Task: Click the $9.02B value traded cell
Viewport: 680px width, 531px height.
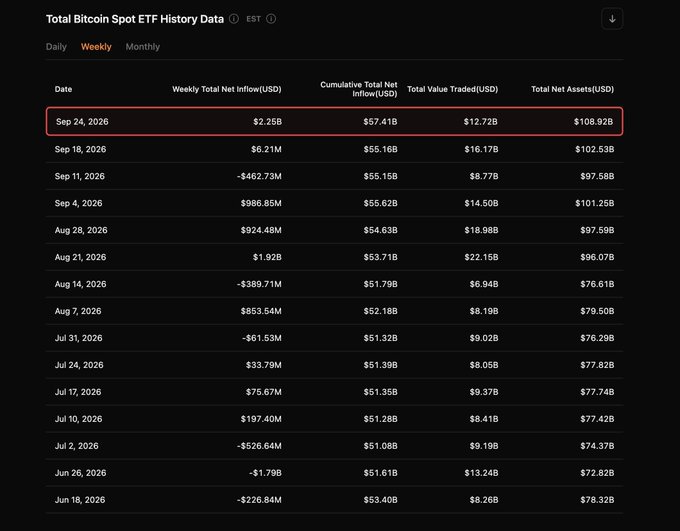Action: [484, 338]
